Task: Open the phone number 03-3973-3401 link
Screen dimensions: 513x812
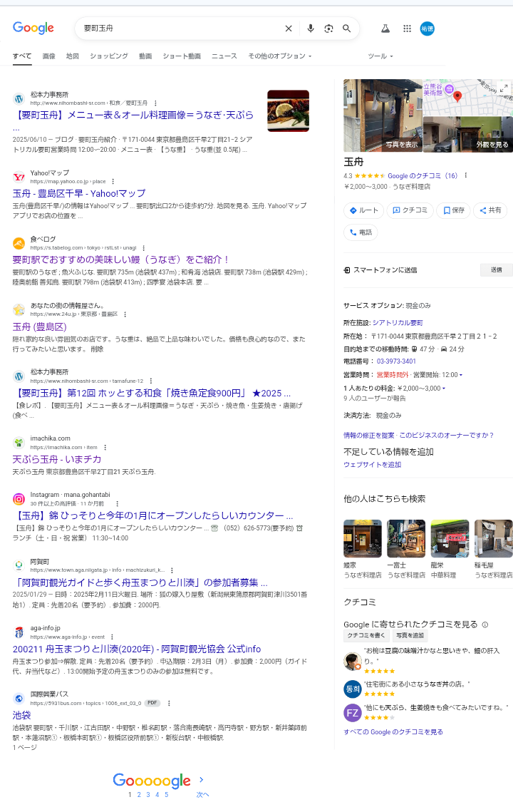Action: 396,361
